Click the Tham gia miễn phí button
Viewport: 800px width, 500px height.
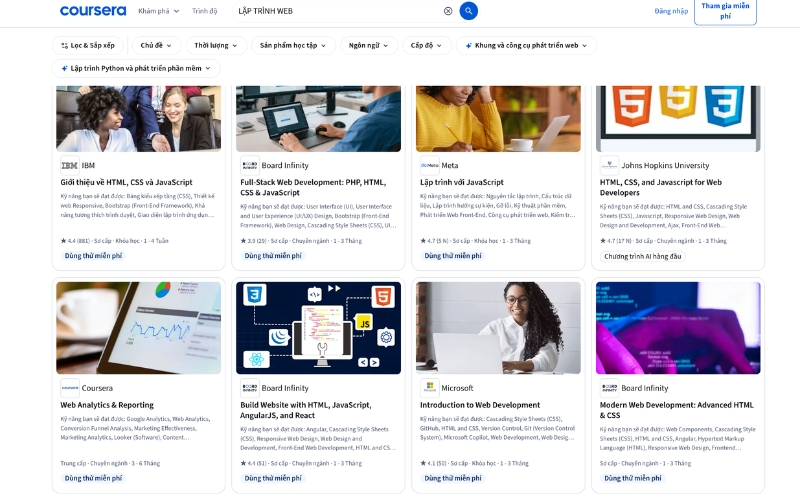click(x=725, y=11)
